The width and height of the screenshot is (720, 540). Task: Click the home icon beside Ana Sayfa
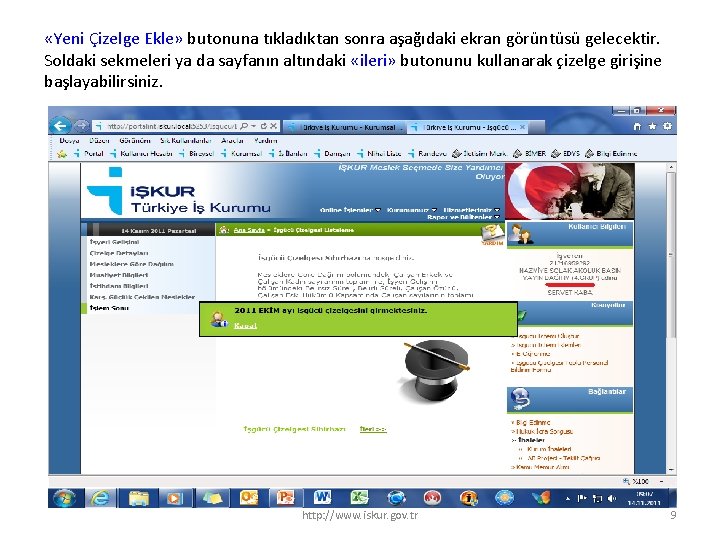[224, 230]
